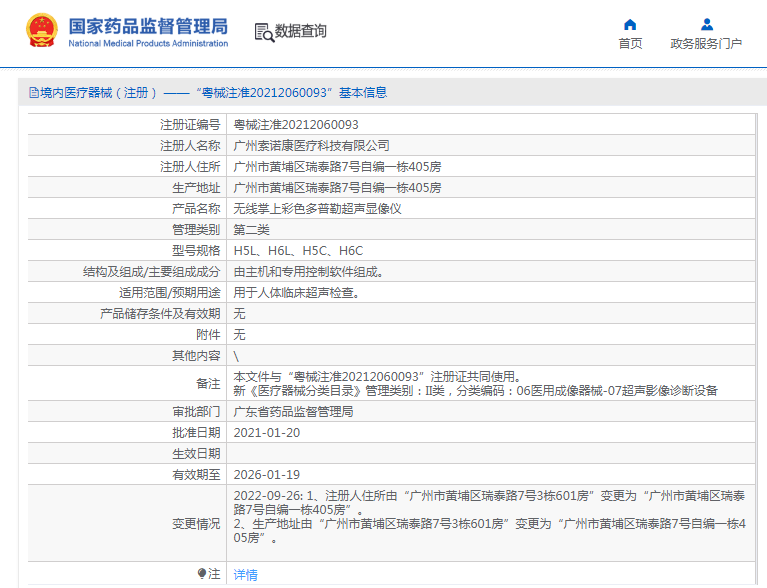Click registration number 粤械注准20212060093 value

296,125
